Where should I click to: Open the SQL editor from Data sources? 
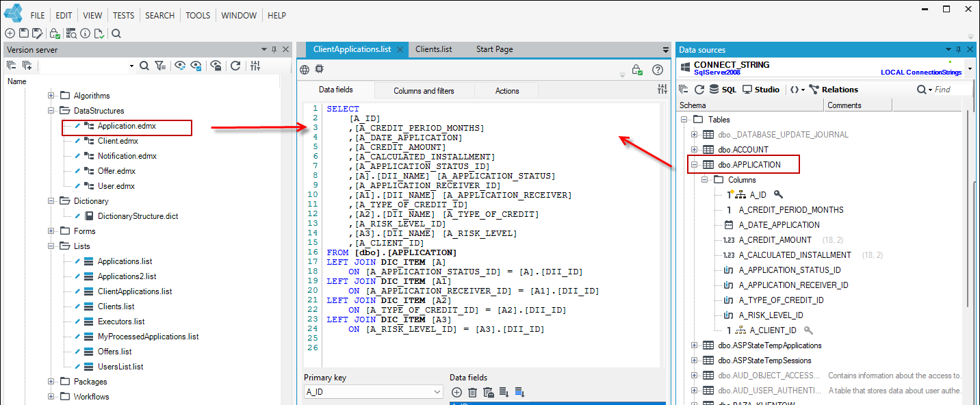tap(723, 90)
